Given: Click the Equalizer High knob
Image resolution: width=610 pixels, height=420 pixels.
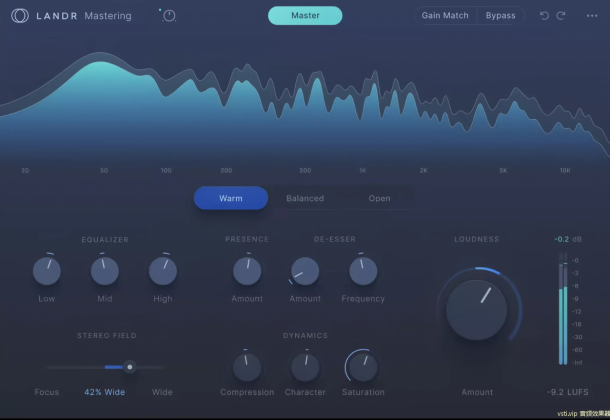Looking at the screenshot, I should point(163,271).
